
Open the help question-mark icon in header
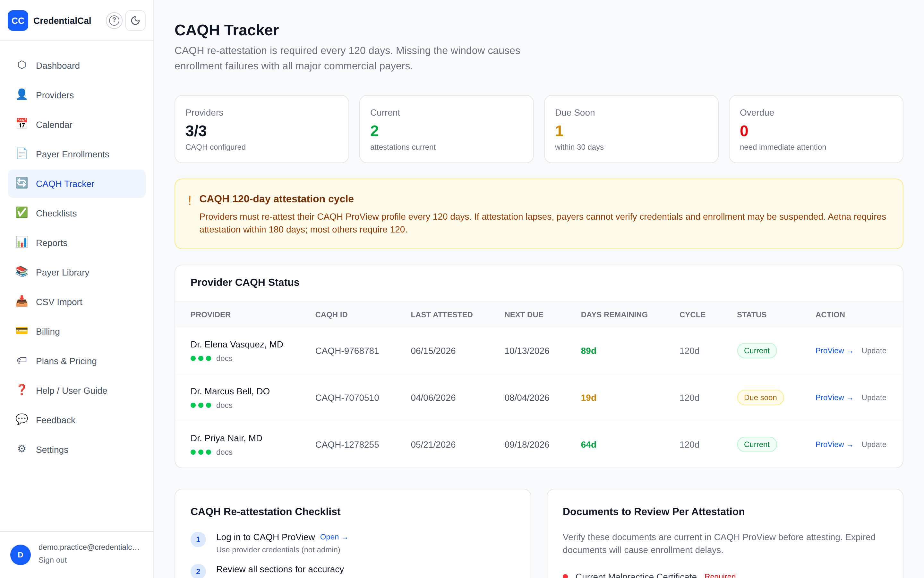114,21
